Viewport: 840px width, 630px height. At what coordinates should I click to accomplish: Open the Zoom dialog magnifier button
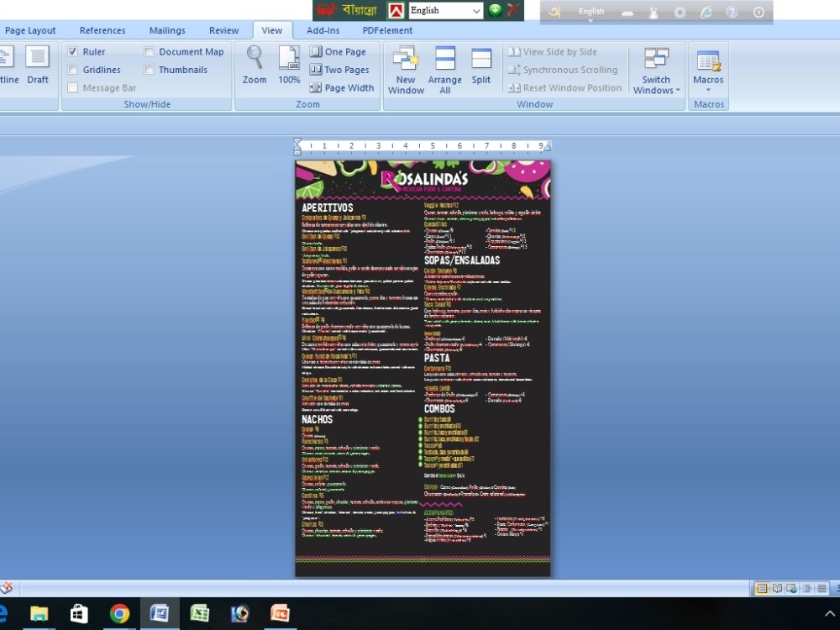[255, 65]
